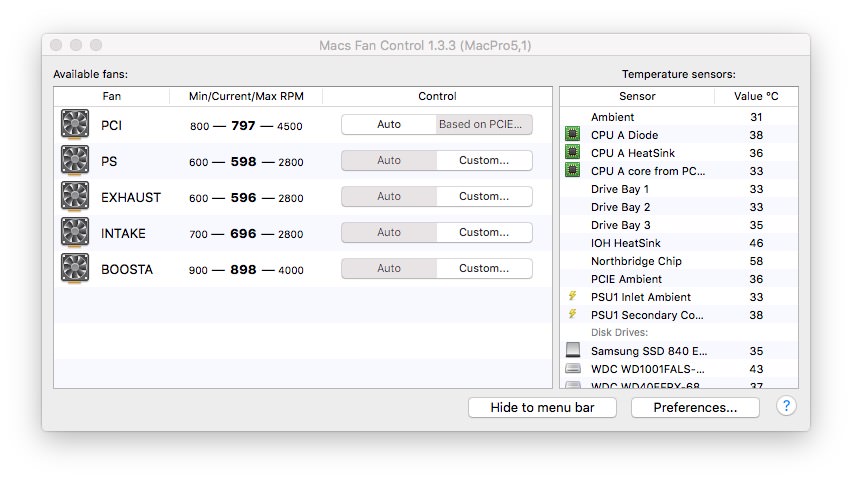Click the PS fan name
Screen dimensions: 852x481
(x=109, y=161)
